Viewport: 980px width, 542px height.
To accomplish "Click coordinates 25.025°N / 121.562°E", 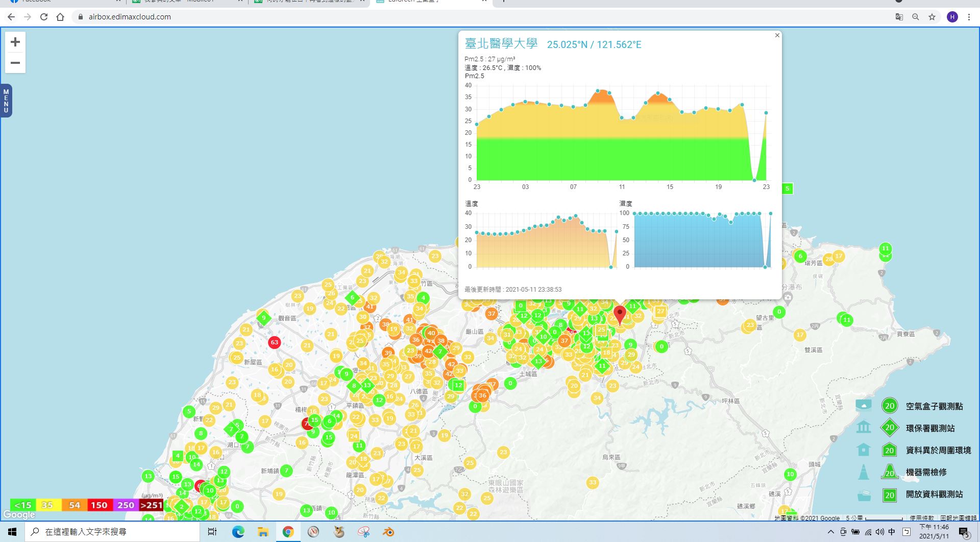I will 594,45.
